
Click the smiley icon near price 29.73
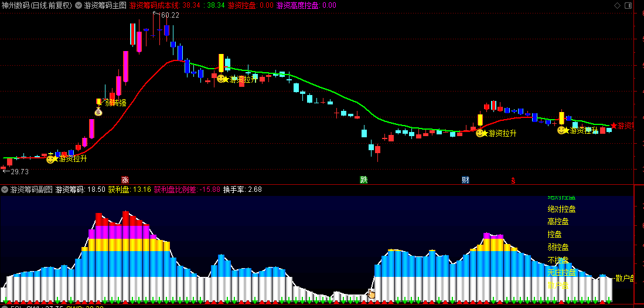point(50,159)
